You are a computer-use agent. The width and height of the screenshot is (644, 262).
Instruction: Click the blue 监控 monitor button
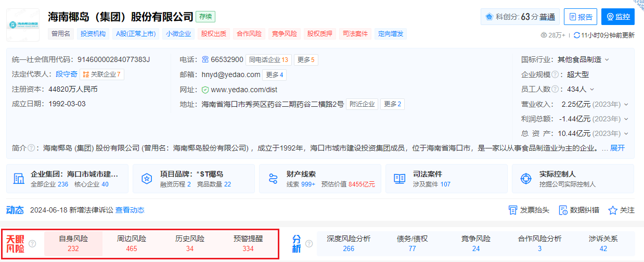617,17
